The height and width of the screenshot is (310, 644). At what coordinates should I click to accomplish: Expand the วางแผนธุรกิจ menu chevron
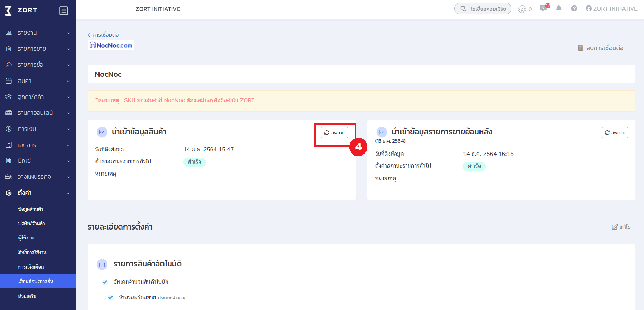click(68, 177)
